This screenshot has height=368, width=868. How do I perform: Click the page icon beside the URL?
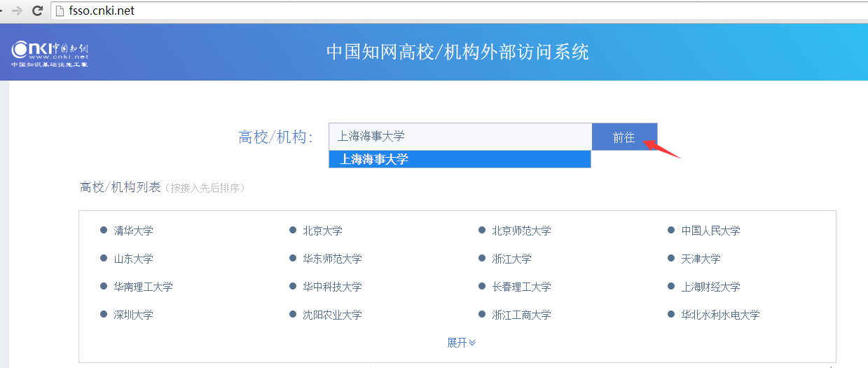[61, 11]
